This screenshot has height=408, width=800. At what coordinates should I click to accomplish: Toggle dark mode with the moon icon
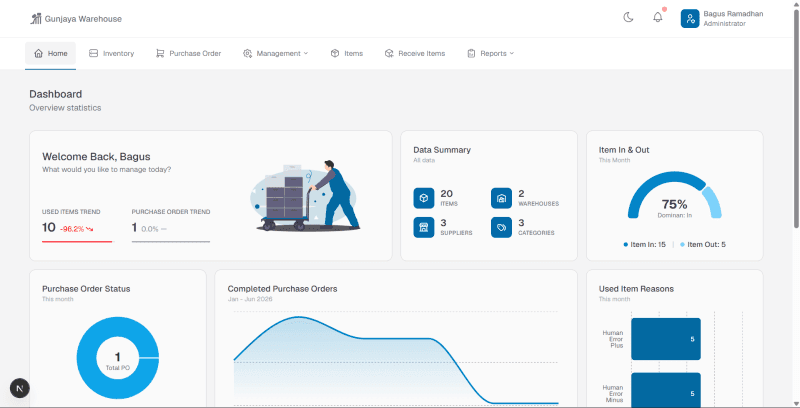tap(628, 18)
